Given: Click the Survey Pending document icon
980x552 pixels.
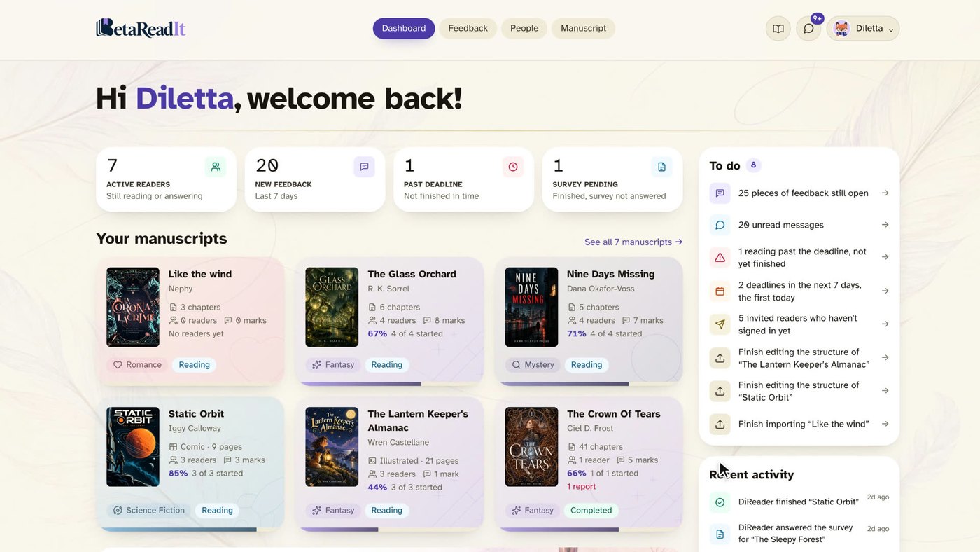Looking at the screenshot, I should (x=661, y=167).
